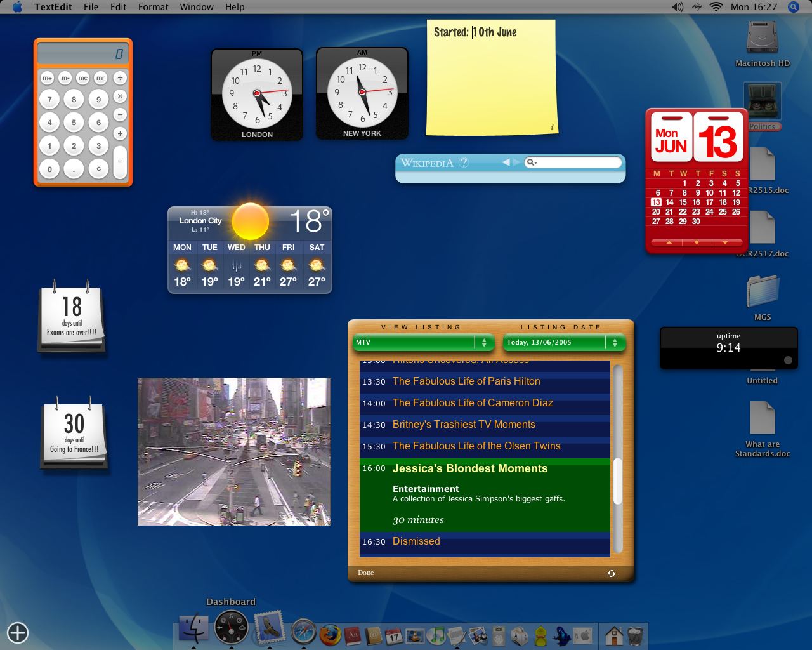Open the MGS folder on desktop
Image resolution: width=812 pixels, height=650 pixels.
(x=762, y=291)
